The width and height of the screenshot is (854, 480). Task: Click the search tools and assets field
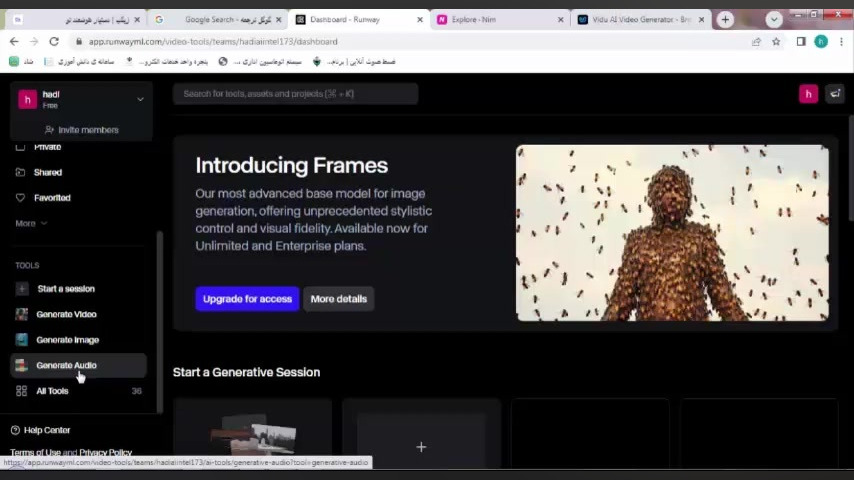(295, 94)
